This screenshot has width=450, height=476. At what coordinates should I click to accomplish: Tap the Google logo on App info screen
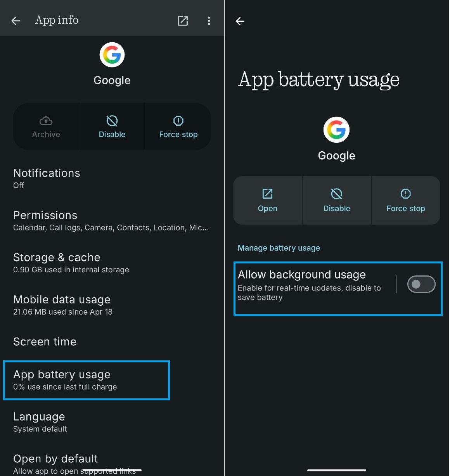(x=112, y=55)
